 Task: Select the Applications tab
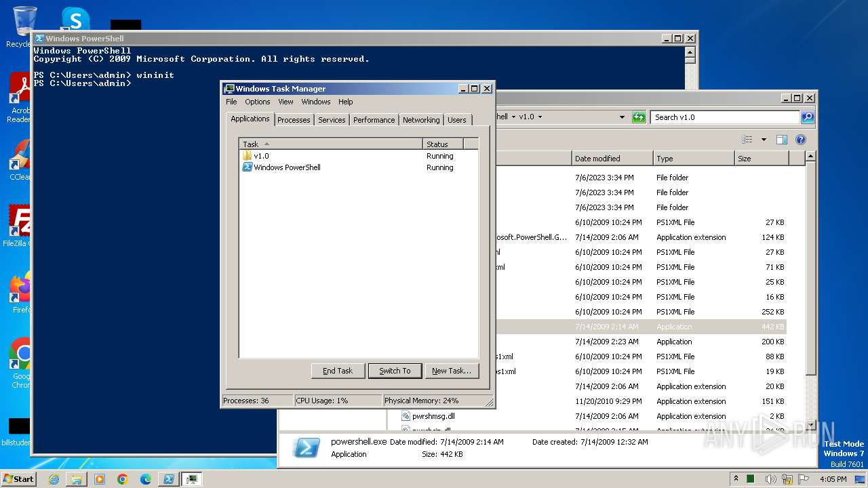click(250, 119)
